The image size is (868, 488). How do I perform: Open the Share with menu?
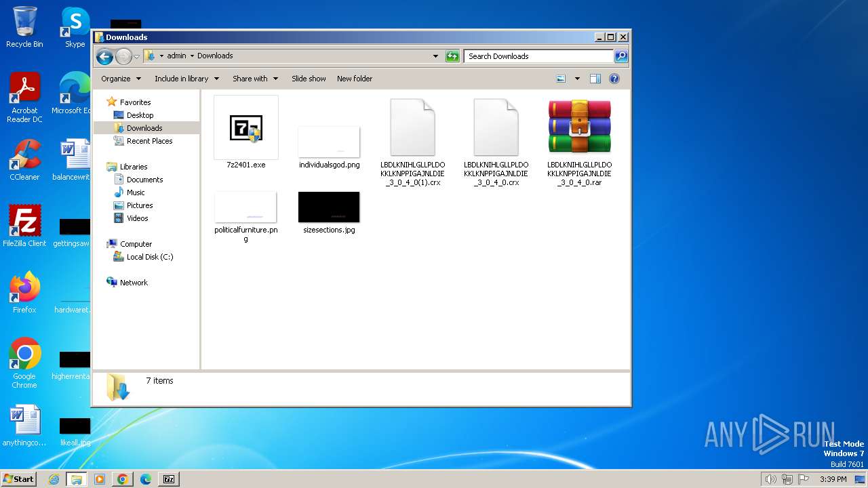coord(255,79)
